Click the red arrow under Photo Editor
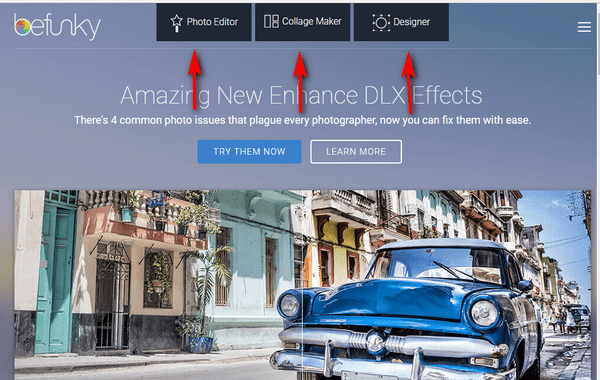The width and height of the screenshot is (600, 380). click(195, 80)
